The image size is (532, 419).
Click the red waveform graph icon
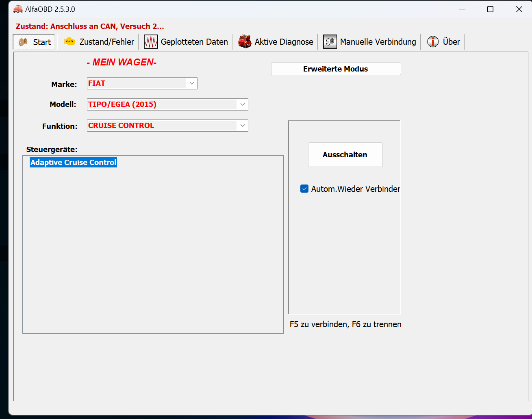pyautogui.click(x=151, y=42)
